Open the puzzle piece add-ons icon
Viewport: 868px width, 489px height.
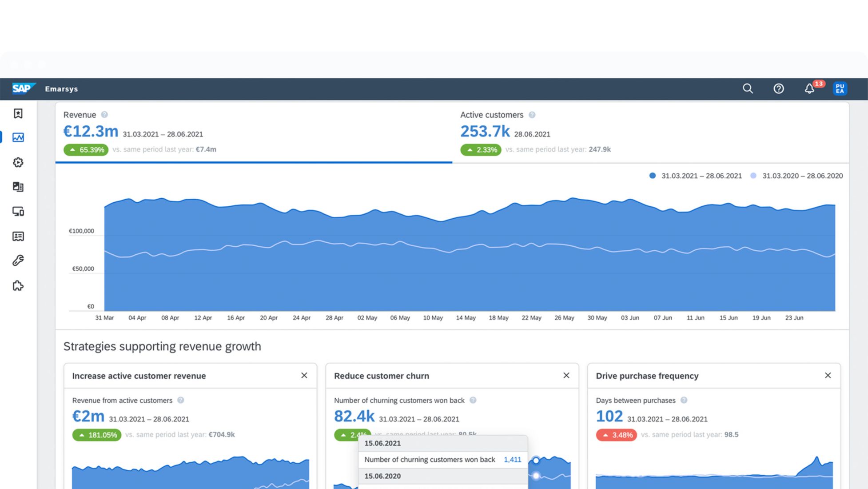18,285
